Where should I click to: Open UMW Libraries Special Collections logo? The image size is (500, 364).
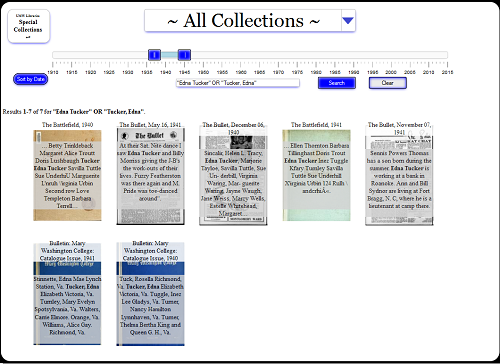[29, 26]
